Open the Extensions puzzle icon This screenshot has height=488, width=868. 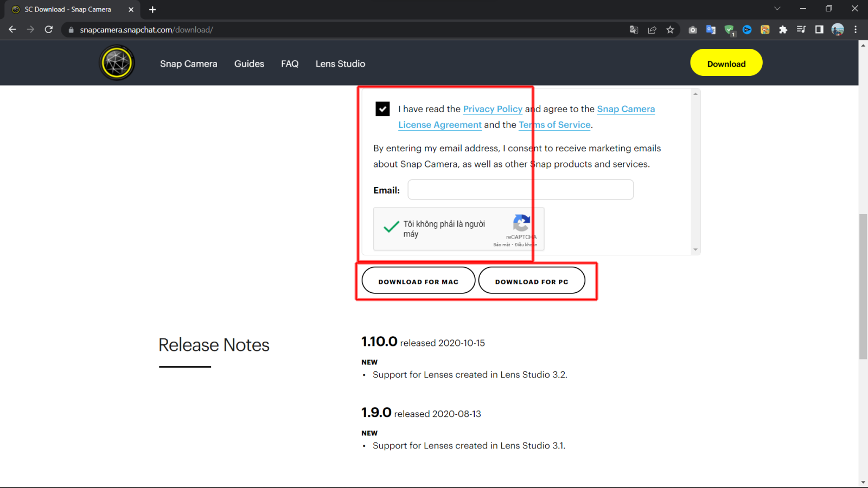point(783,30)
